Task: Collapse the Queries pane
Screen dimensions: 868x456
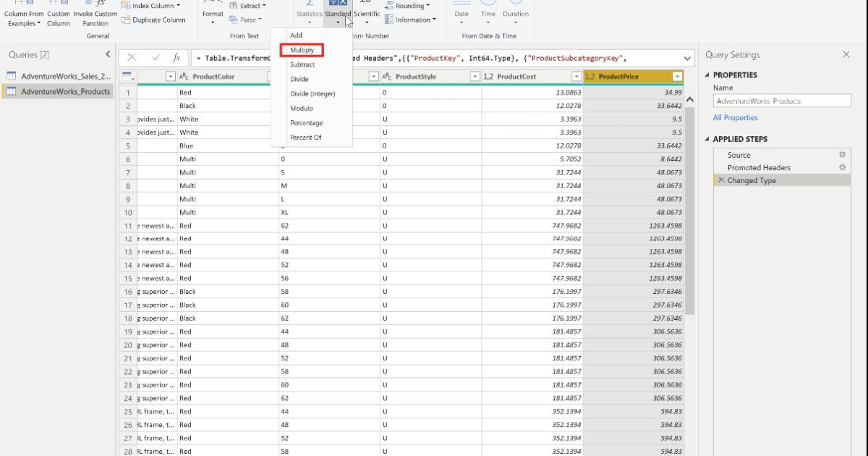Action: 108,54
